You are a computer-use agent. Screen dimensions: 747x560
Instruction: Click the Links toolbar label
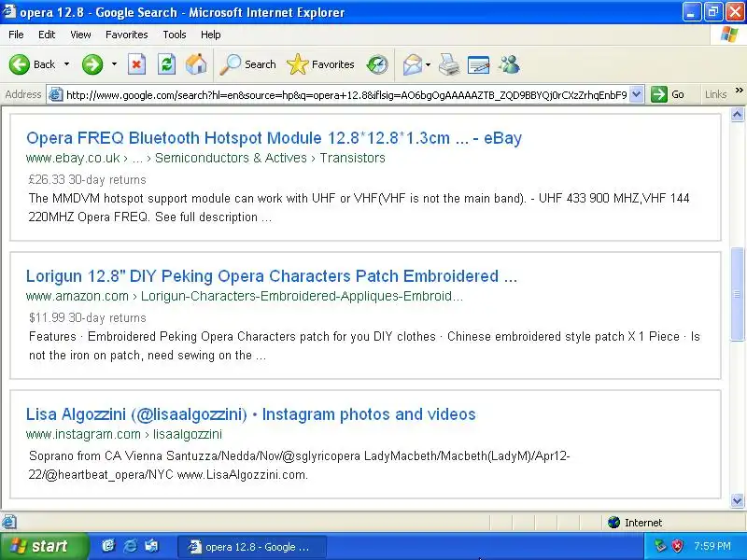pos(715,94)
